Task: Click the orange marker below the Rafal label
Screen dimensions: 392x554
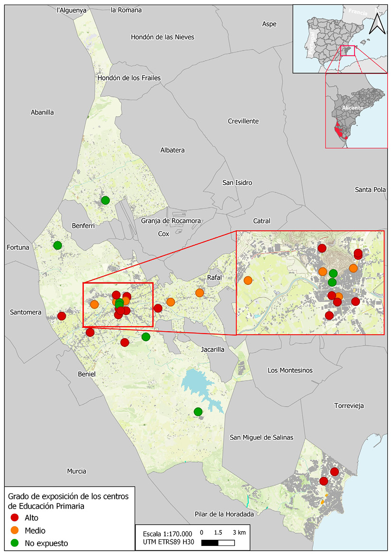Action: coord(200,293)
